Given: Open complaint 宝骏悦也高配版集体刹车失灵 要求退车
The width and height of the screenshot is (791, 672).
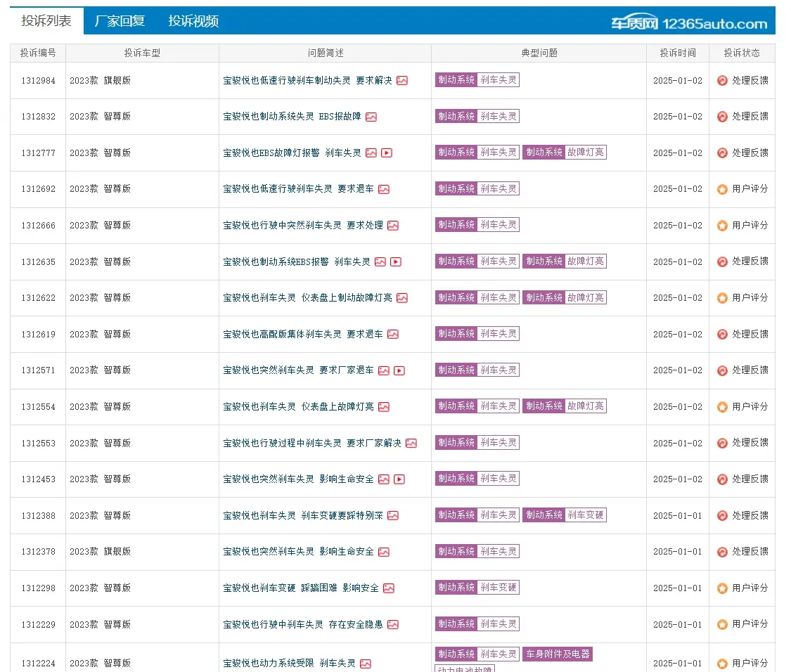Looking at the screenshot, I should (303, 335).
